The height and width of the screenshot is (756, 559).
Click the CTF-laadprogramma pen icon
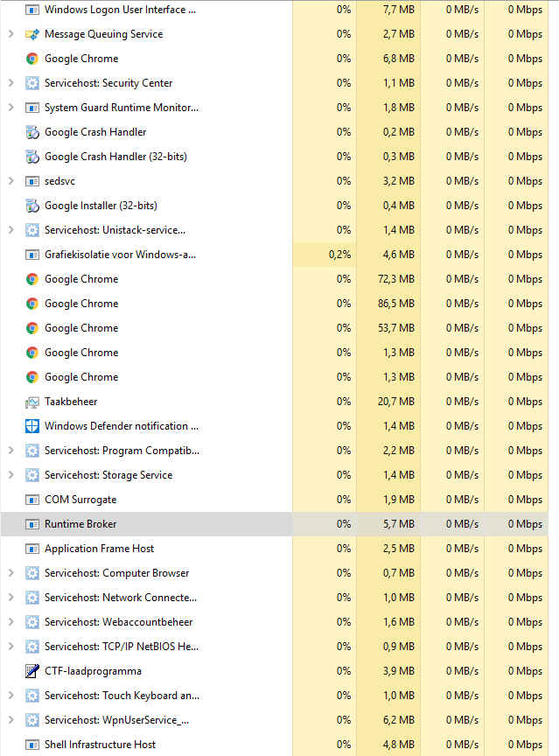[32, 671]
